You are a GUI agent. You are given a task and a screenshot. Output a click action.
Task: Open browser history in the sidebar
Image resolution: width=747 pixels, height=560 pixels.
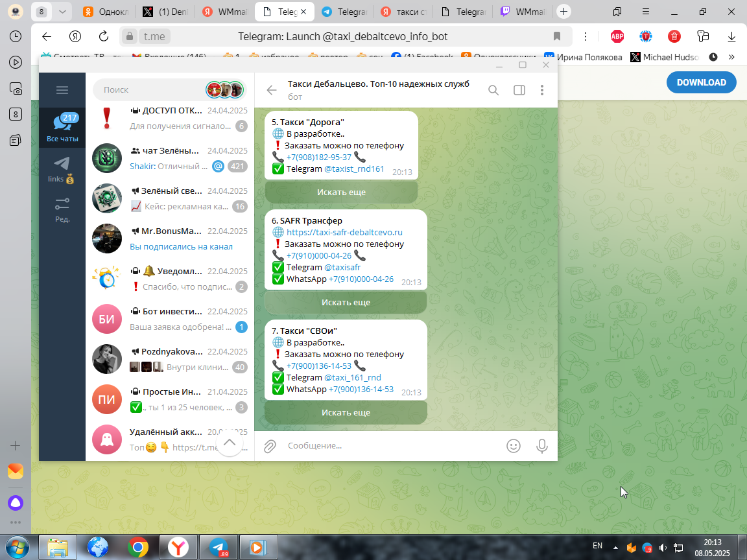coord(16,36)
